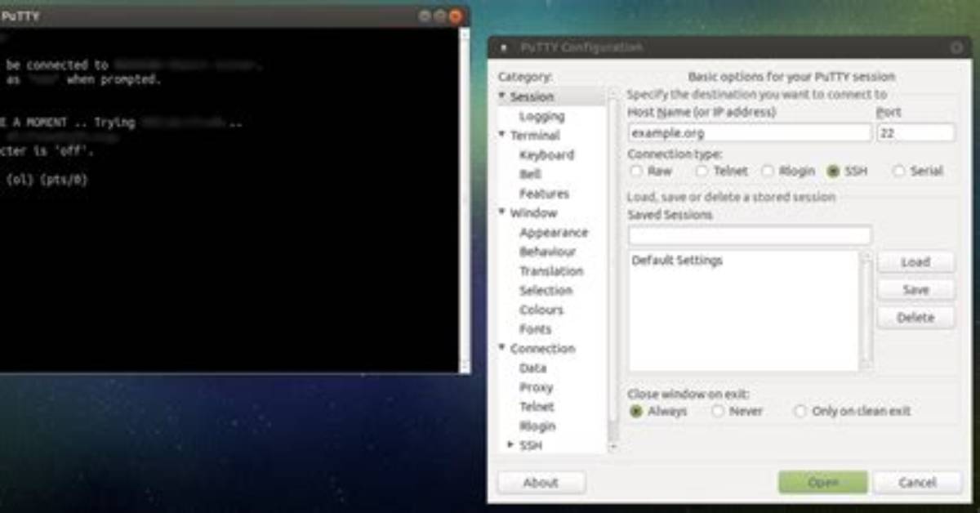Image resolution: width=980 pixels, height=513 pixels.
Task: Click the category tree scrollbar
Action: pos(613,270)
